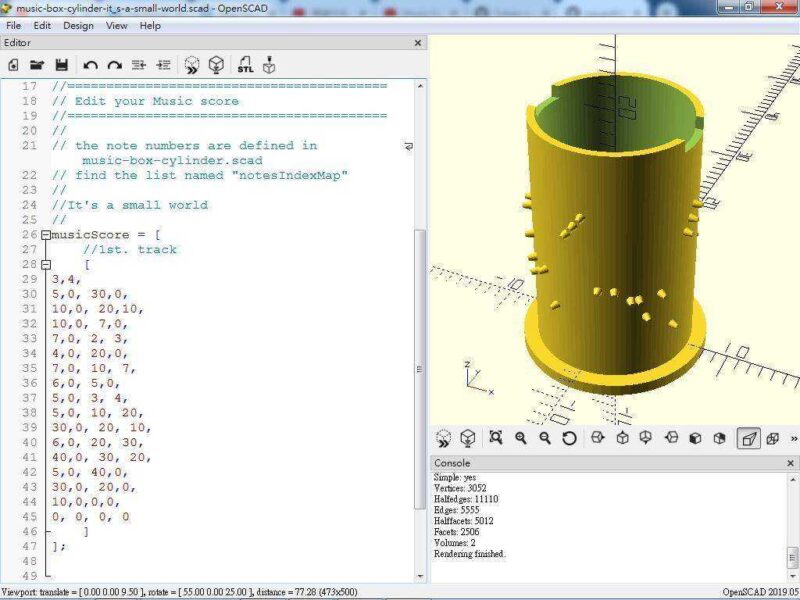Image resolution: width=800 pixels, height=600 pixels.
Task: Zoom in on the 3D view
Action: coord(520,438)
